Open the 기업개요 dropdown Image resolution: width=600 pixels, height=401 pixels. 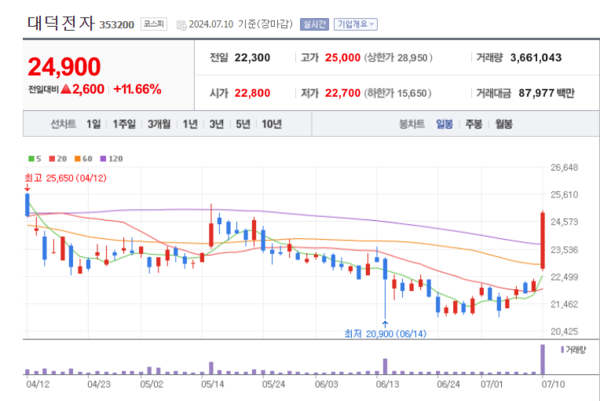tap(355, 24)
